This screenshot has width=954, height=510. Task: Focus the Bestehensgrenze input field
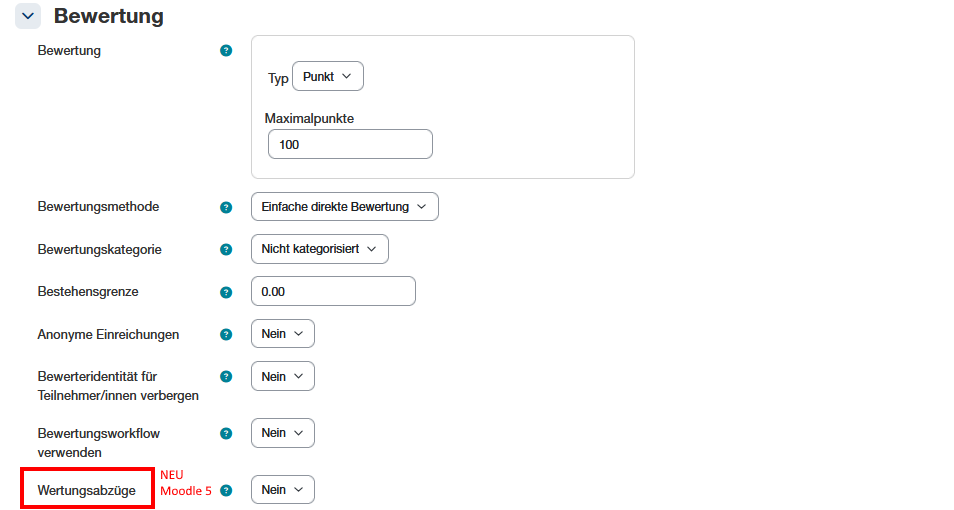pos(333,291)
